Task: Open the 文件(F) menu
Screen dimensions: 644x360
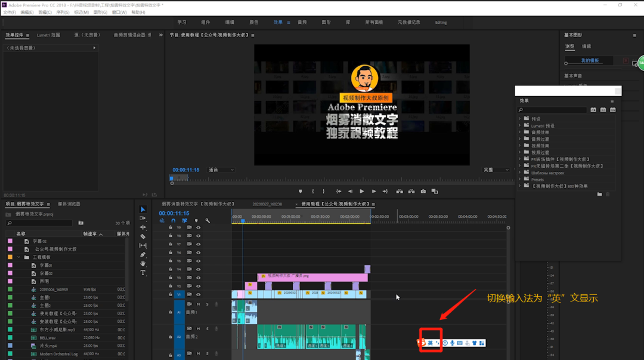Action: coord(10,13)
